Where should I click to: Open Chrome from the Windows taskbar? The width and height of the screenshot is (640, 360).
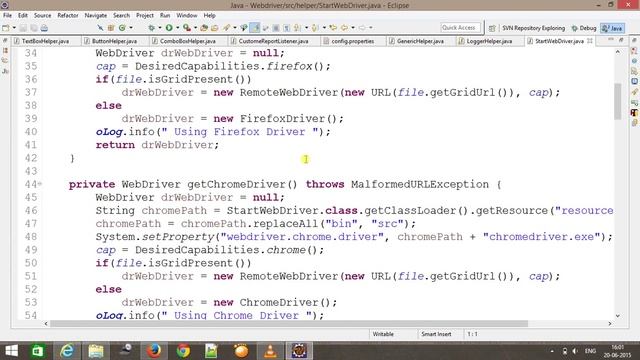(183, 351)
